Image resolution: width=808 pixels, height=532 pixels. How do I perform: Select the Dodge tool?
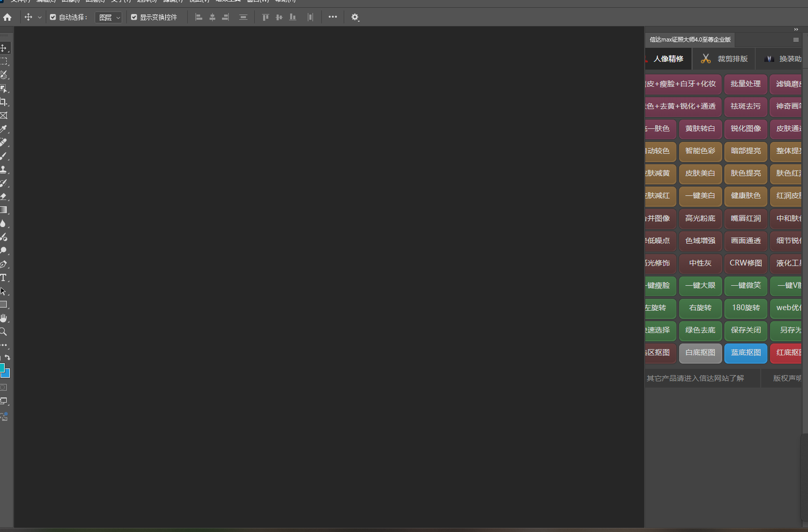click(4, 250)
